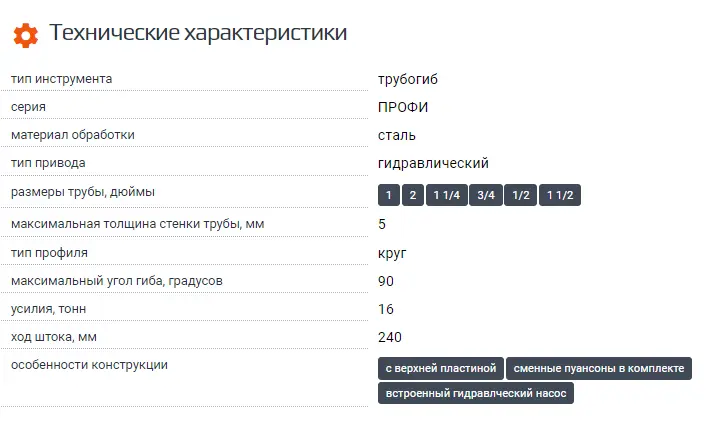
Task: Click the orange gear icon
Action: pyautogui.click(x=26, y=35)
